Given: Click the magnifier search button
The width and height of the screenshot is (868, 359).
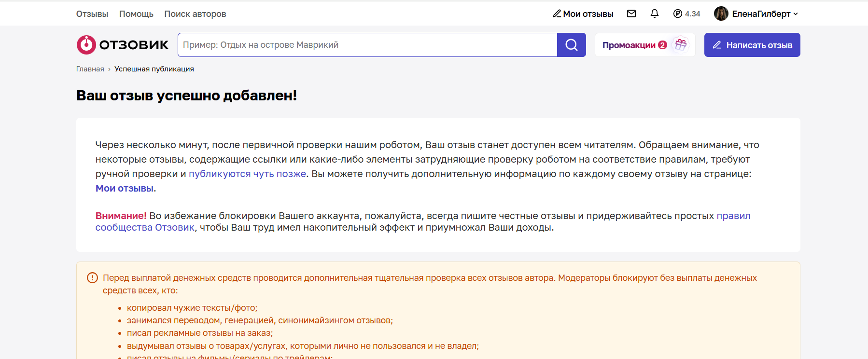Looking at the screenshot, I should (x=572, y=45).
